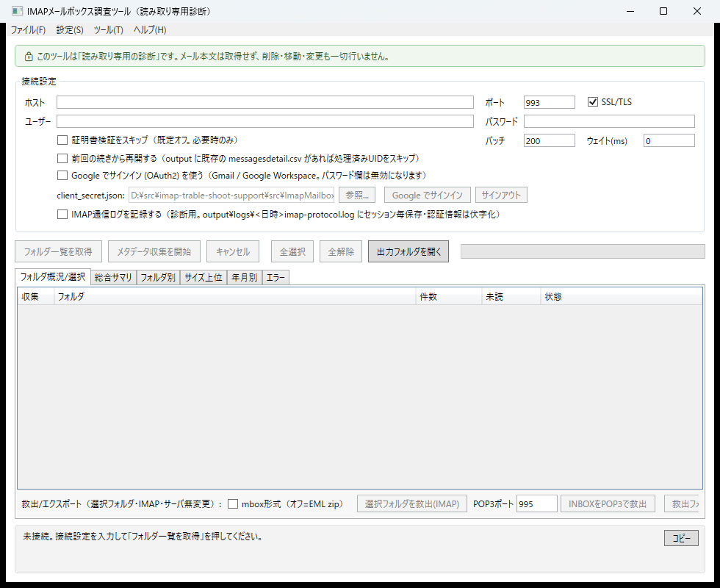Click the サインアウト button
Image resolution: width=720 pixels, height=588 pixels.
501,196
